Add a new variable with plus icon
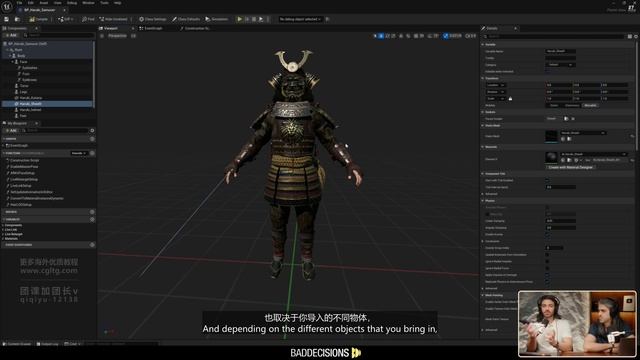Viewport: 640px width, 360px height. click(x=92, y=219)
